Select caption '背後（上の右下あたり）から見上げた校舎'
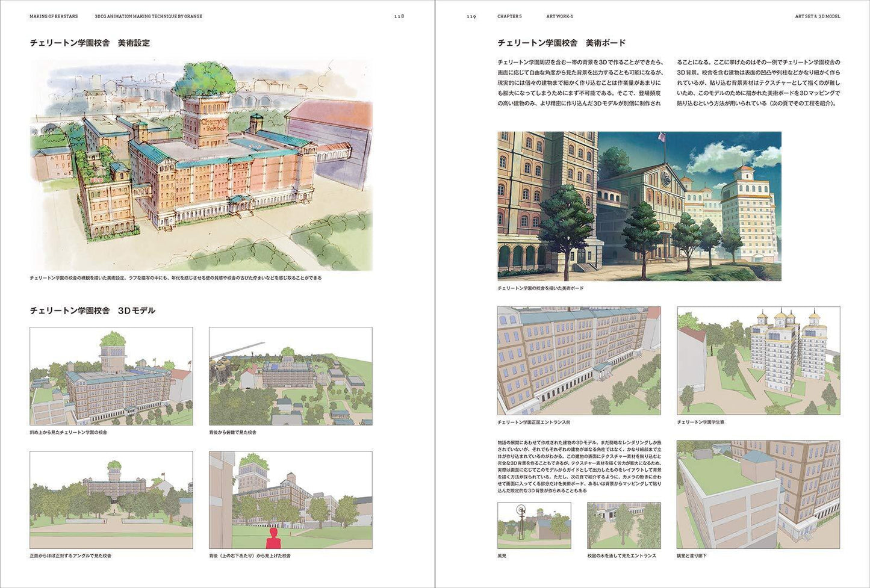 click(x=250, y=556)
